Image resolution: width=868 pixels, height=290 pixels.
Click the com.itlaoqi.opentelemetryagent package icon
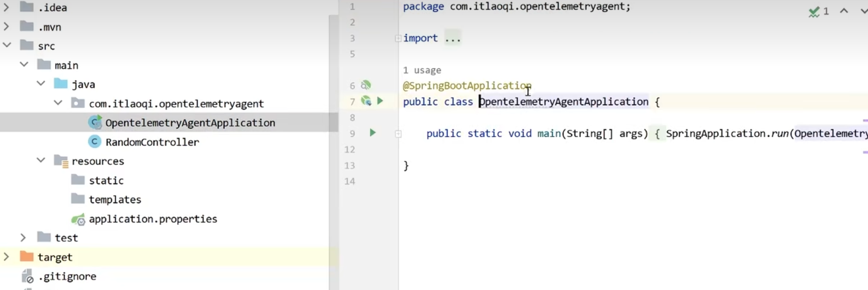click(x=77, y=103)
